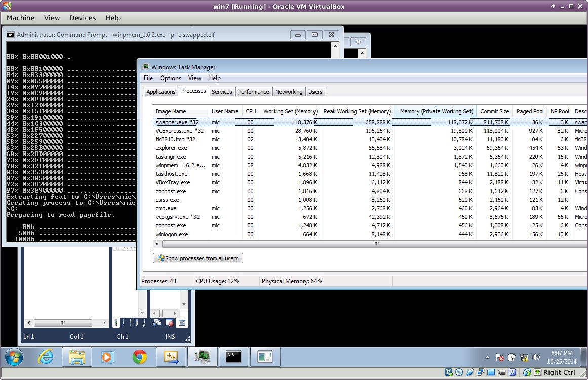
Task: Sort by Peak Working Set (Memory) column
Action: 357,111
